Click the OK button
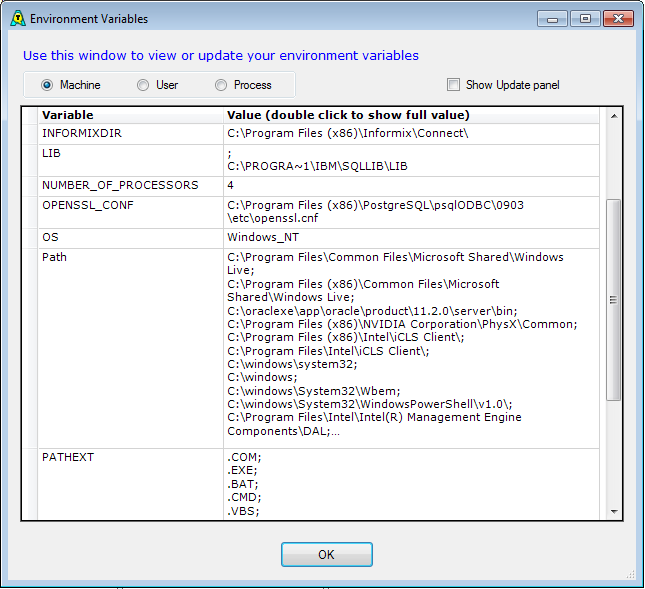This screenshot has width=645, height=589. 327,554
